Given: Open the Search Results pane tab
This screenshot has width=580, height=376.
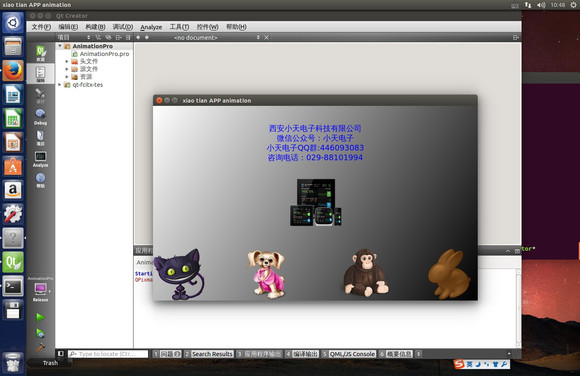Looking at the screenshot, I should pyautogui.click(x=209, y=354).
